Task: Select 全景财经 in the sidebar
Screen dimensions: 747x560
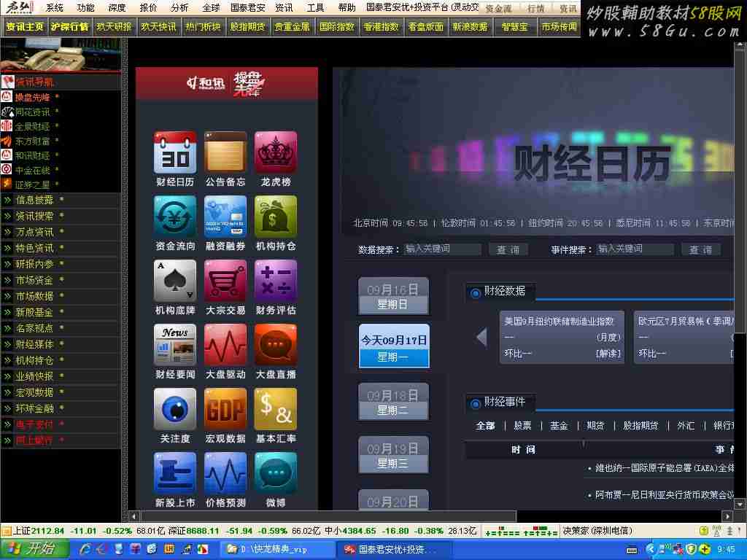Action: [x=32, y=127]
